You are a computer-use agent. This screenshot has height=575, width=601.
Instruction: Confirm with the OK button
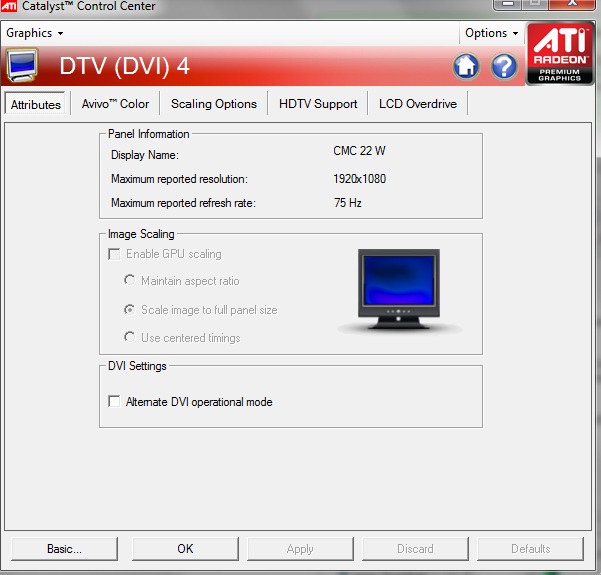tap(185, 549)
